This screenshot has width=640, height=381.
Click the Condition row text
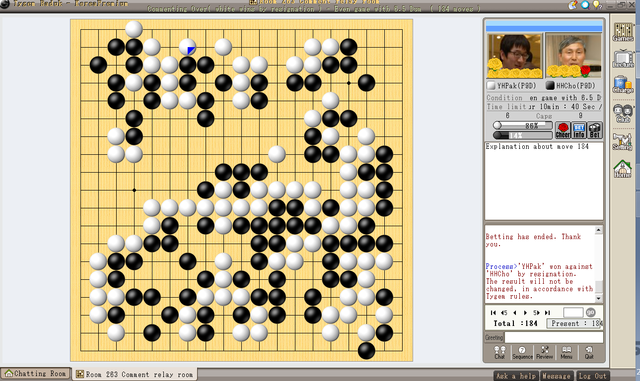544,98
